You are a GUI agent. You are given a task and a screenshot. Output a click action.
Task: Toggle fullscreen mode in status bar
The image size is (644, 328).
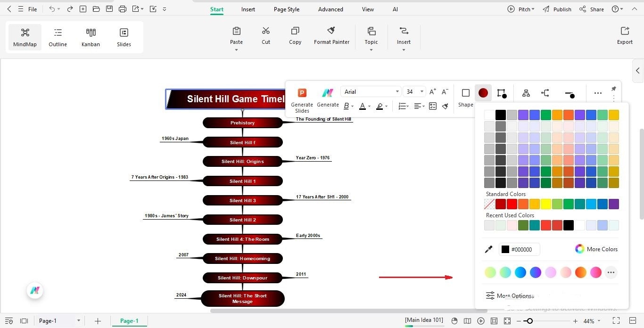click(616, 321)
